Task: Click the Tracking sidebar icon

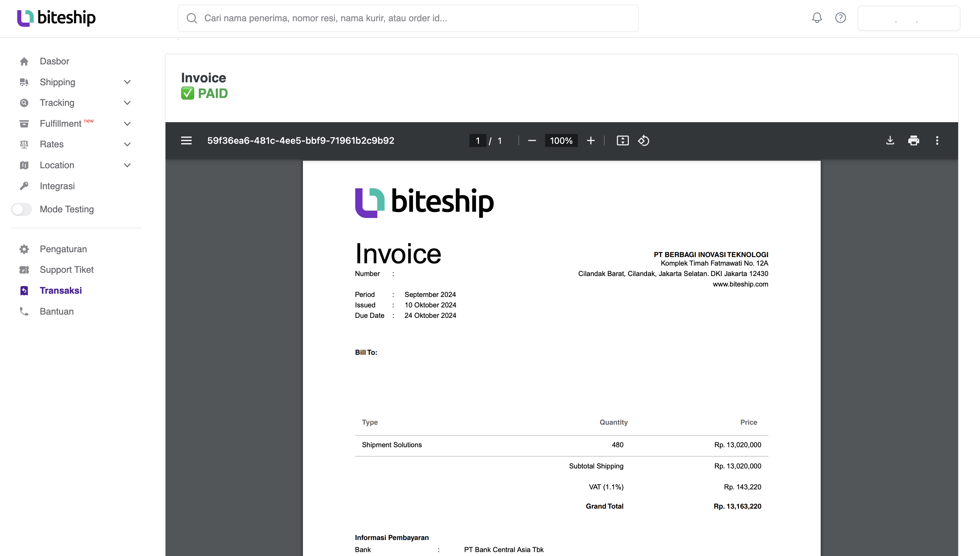Action: point(24,103)
